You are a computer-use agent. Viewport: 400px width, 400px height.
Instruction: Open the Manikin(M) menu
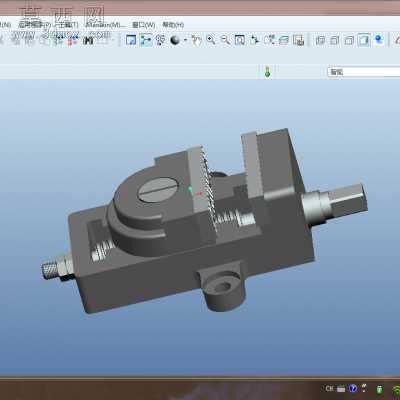tap(105, 25)
